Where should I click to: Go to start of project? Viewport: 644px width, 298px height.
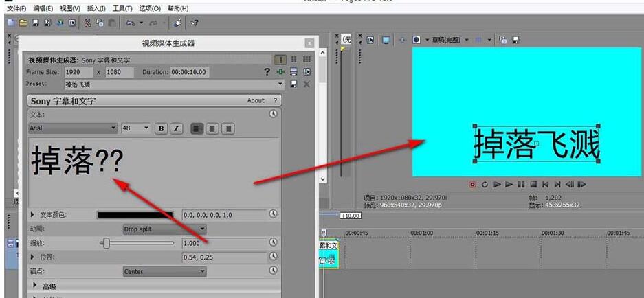coord(546,185)
